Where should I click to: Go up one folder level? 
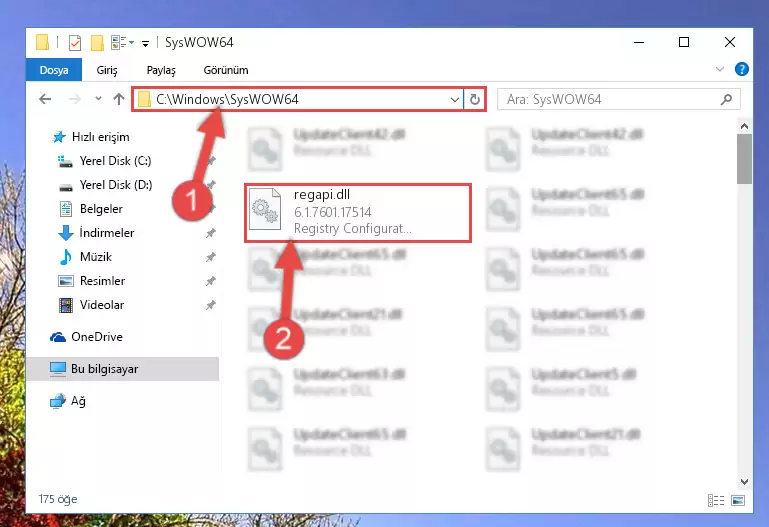tap(119, 100)
